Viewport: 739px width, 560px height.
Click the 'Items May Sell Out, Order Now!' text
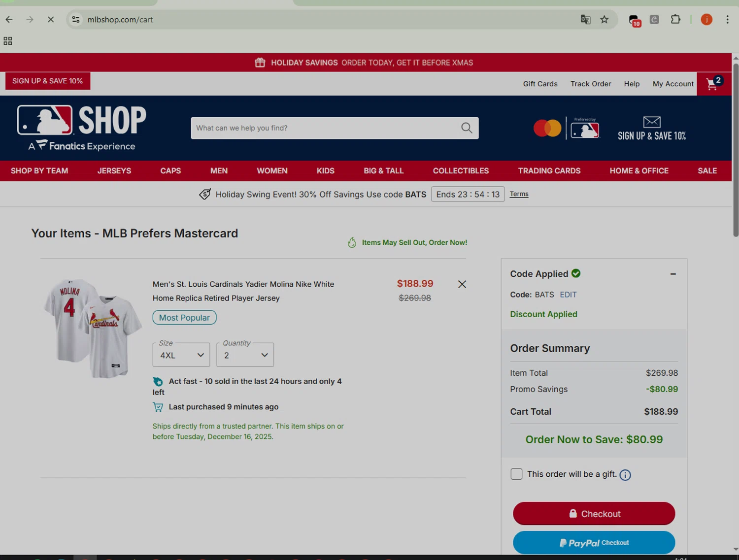(x=414, y=242)
